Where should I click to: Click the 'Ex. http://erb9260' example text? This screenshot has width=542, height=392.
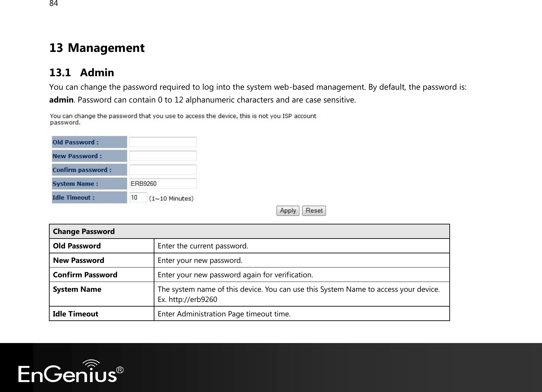click(188, 300)
